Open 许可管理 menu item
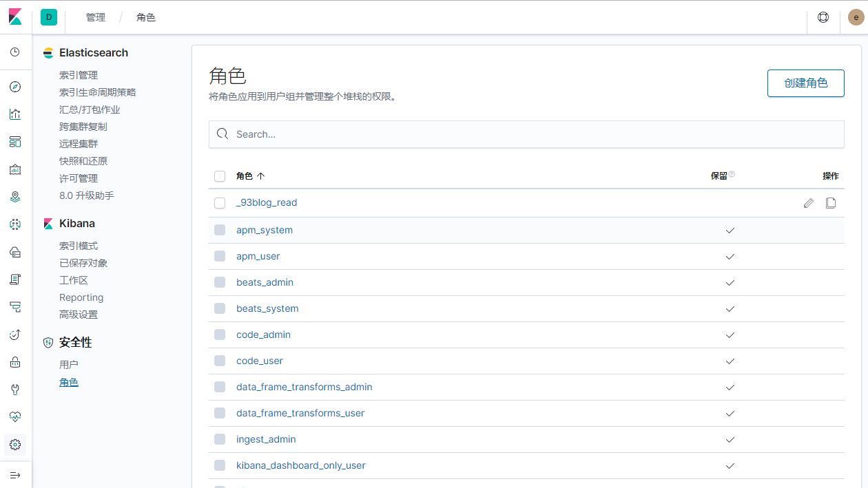The image size is (868, 488). pos(79,178)
